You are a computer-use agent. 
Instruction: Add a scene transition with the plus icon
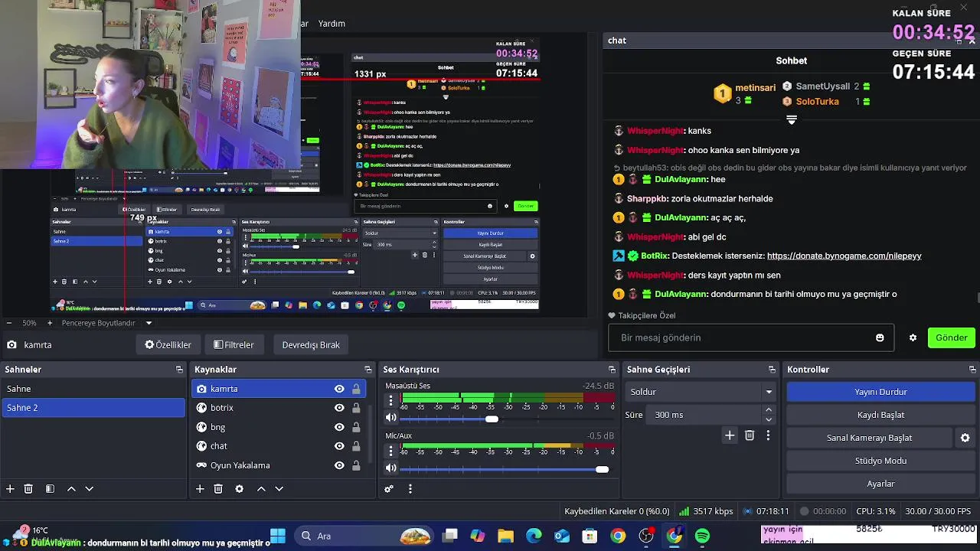click(x=730, y=435)
